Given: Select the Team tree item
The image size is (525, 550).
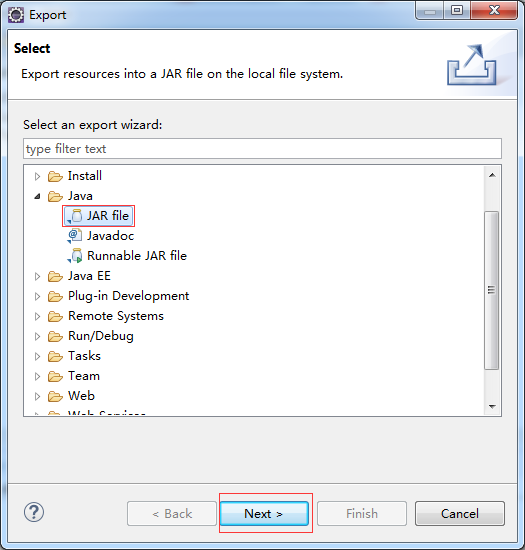Looking at the screenshot, I should click(x=84, y=376).
